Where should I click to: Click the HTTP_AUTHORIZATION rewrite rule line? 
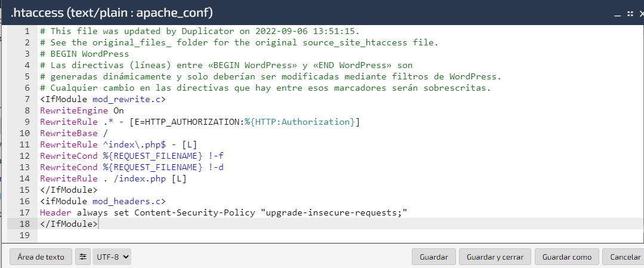tap(199, 122)
